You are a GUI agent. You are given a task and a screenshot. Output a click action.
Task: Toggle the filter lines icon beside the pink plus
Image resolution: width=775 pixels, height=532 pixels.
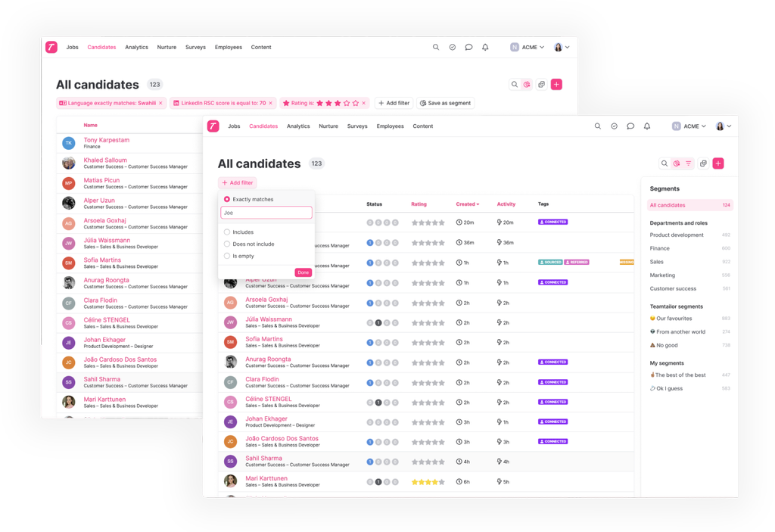688,163
